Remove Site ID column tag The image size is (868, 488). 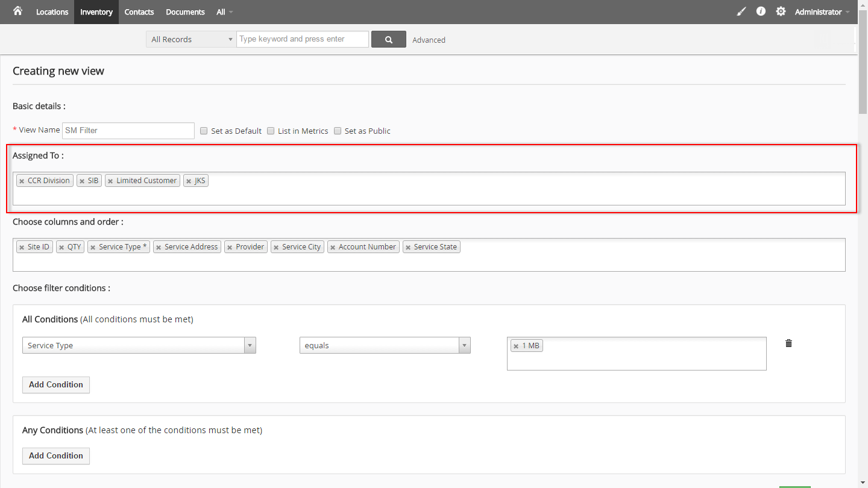[x=22, y=247]
